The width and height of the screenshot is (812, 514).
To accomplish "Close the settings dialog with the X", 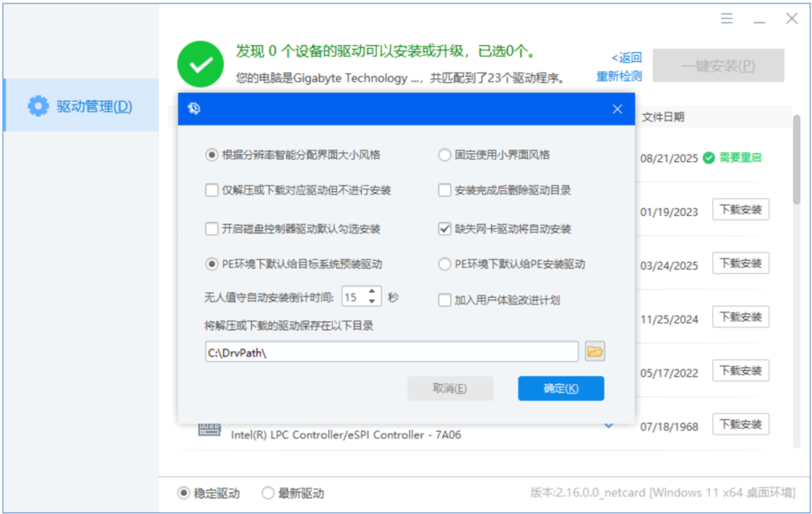I will tap(617, 109).
